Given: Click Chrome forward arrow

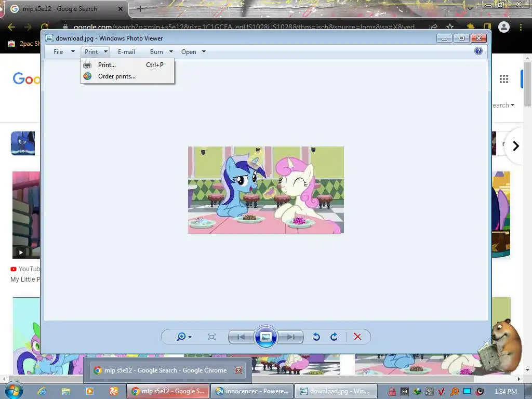Looking at the screenshot, I should coord(28,27).
